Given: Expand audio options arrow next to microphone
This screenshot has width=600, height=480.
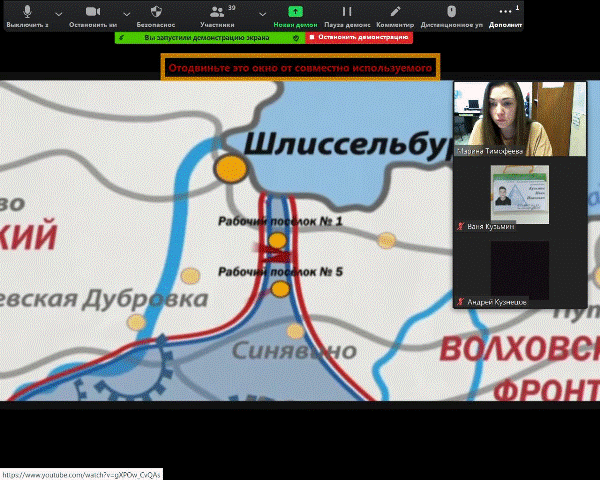Looking at the screenshot, I should click(58, 12).
